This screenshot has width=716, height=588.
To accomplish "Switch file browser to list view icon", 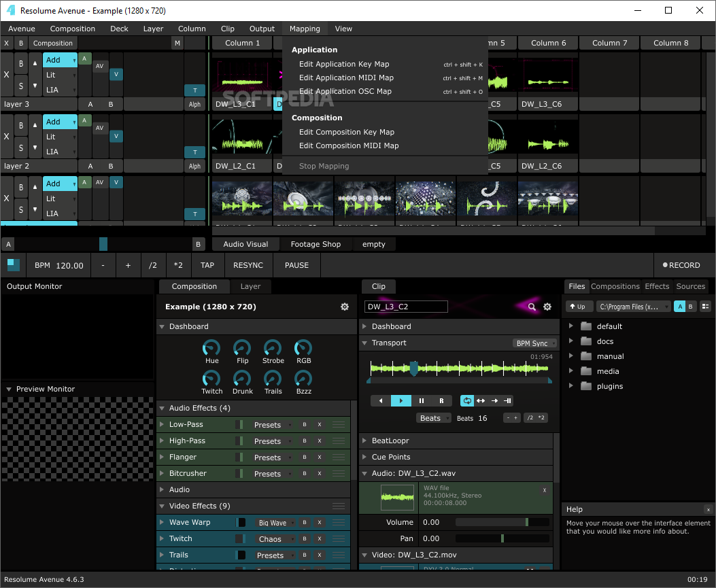I will pos(706,307).
